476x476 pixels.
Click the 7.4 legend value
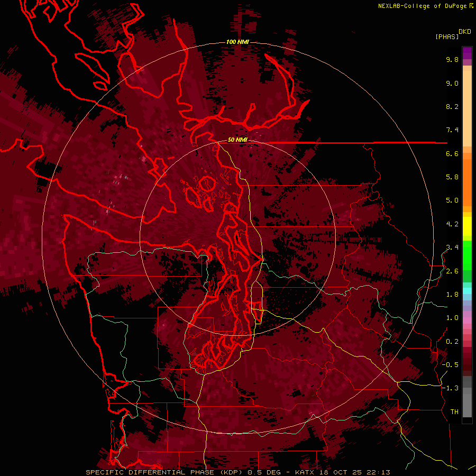[452, 130]
